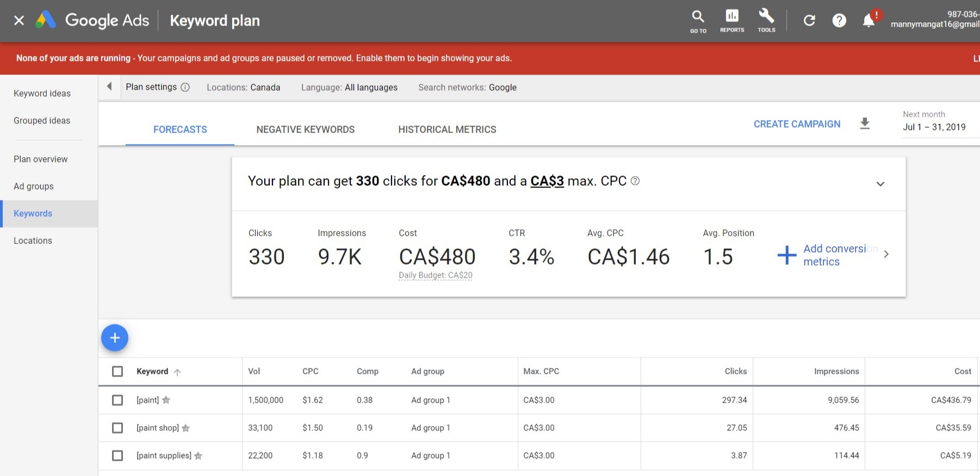980x476 pixels.
Task: Open the Jul 1 – 31, 2019 date range
Action: (x=934, y=127)
